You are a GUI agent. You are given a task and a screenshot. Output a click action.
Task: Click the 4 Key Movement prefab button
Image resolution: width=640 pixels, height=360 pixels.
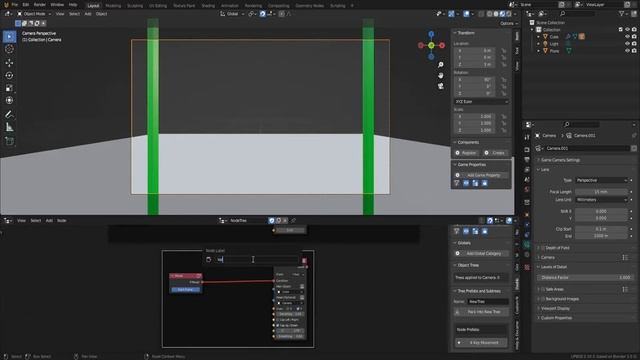481,343
